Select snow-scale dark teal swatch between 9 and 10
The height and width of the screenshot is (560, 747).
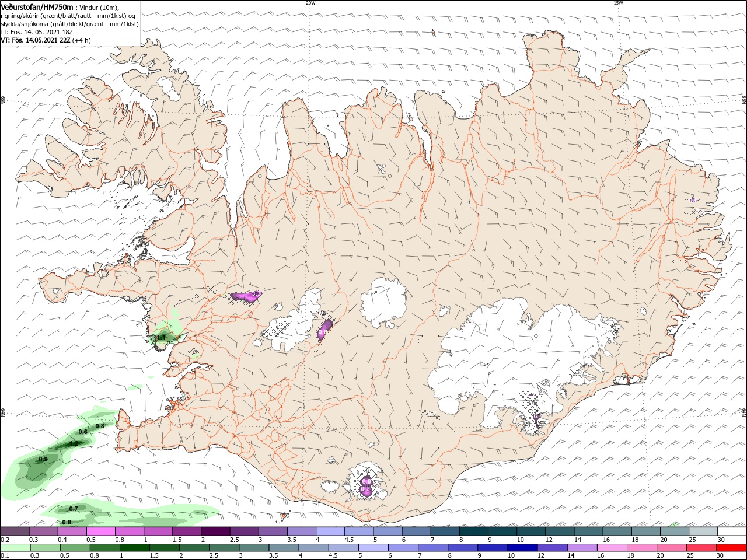[x=502, y=531]
